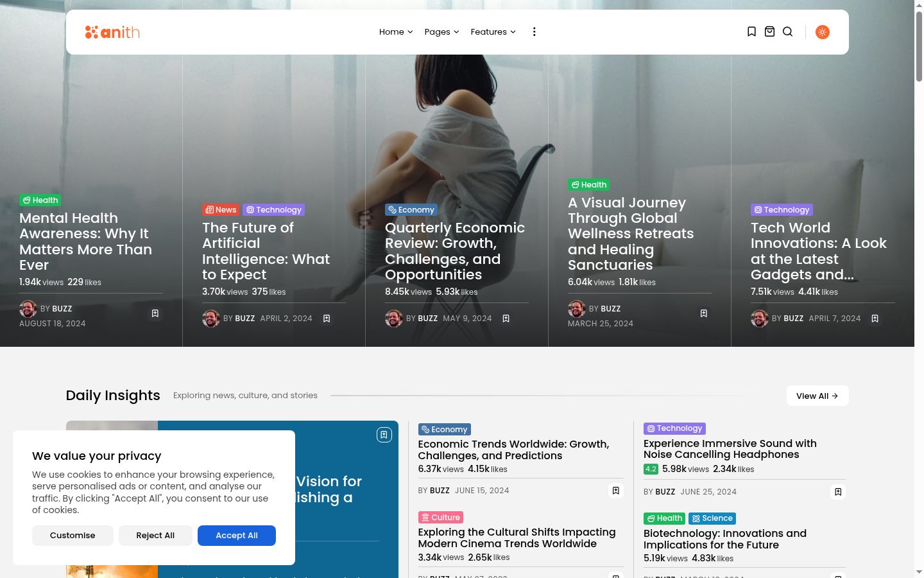Select Science tag on Biotechnology article
The image size is (924, 578).
(x=712, y=518)
